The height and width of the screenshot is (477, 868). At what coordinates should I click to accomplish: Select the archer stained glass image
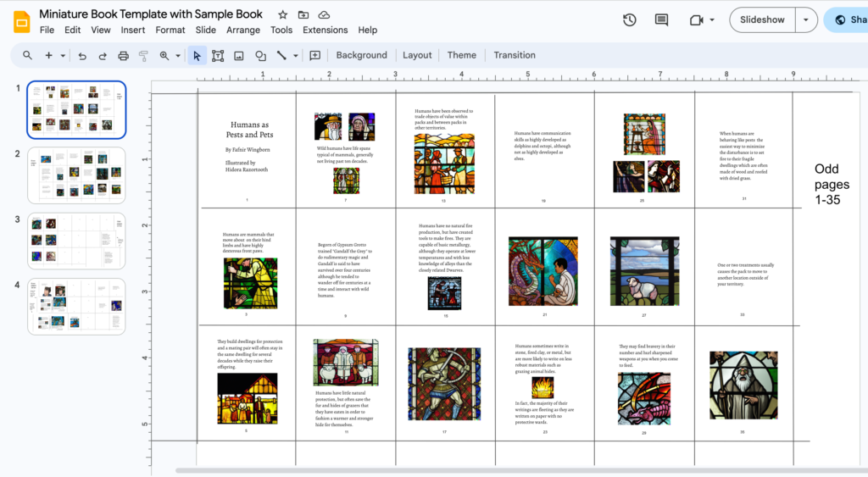pos(444,384)
